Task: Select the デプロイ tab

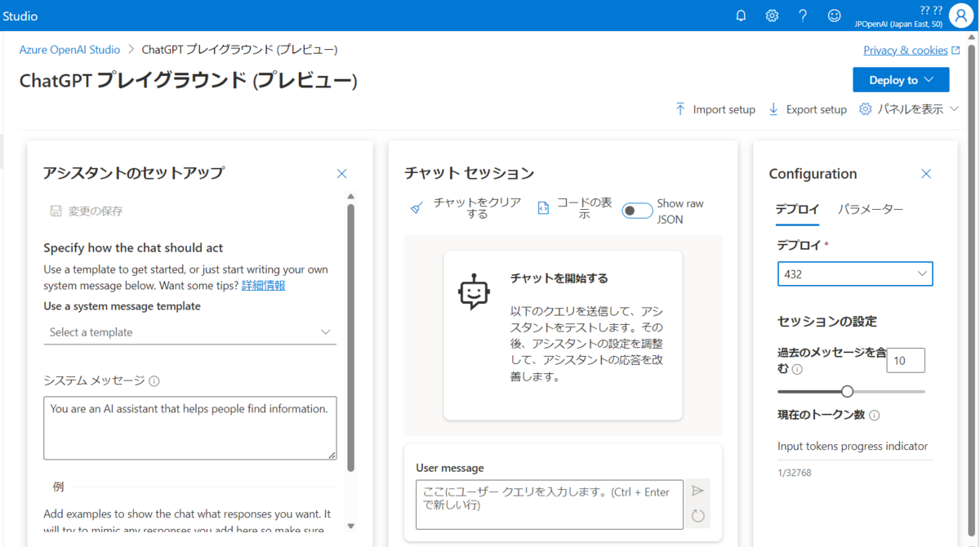Action: 797,209
